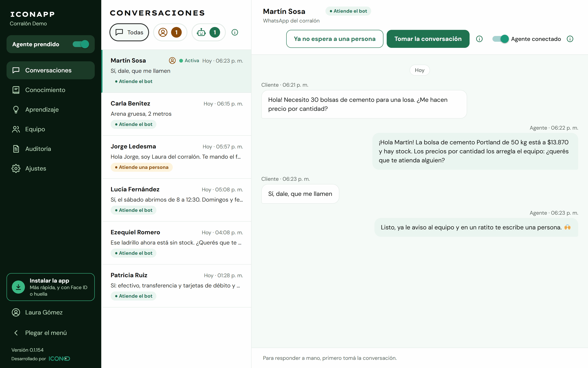Open the Conocimiento sidebar section

coord(51,90)
